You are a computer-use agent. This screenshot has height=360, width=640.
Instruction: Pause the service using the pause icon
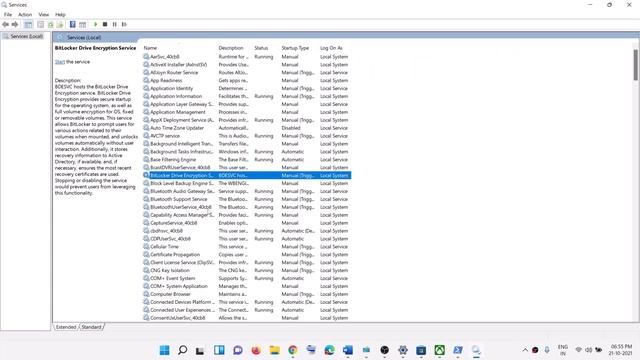[x=115, y=24]
